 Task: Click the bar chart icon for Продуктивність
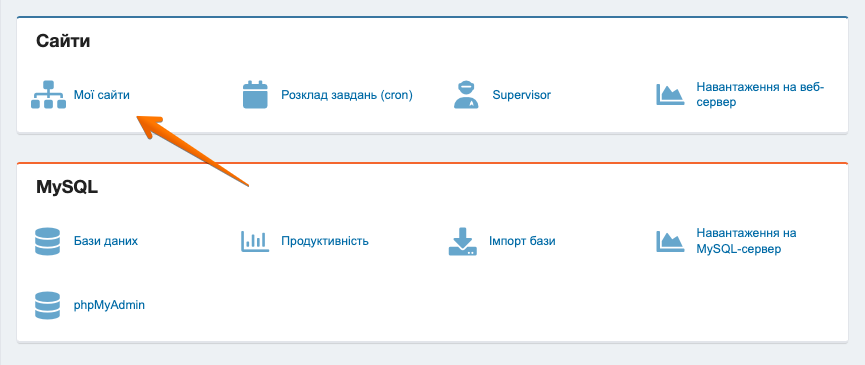255,241
